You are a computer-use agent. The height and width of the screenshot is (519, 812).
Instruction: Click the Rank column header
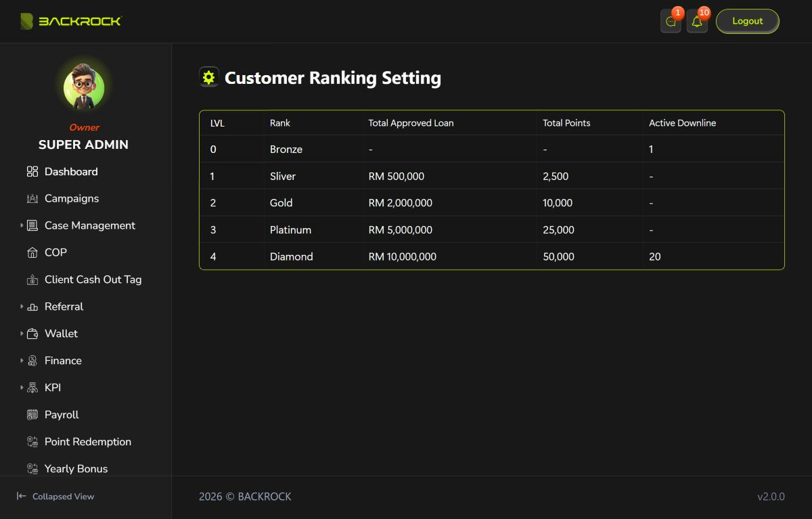[x=280, y=123]
